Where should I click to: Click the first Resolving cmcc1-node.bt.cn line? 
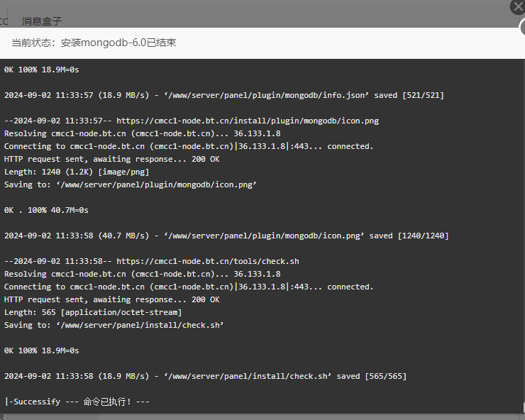143,133
